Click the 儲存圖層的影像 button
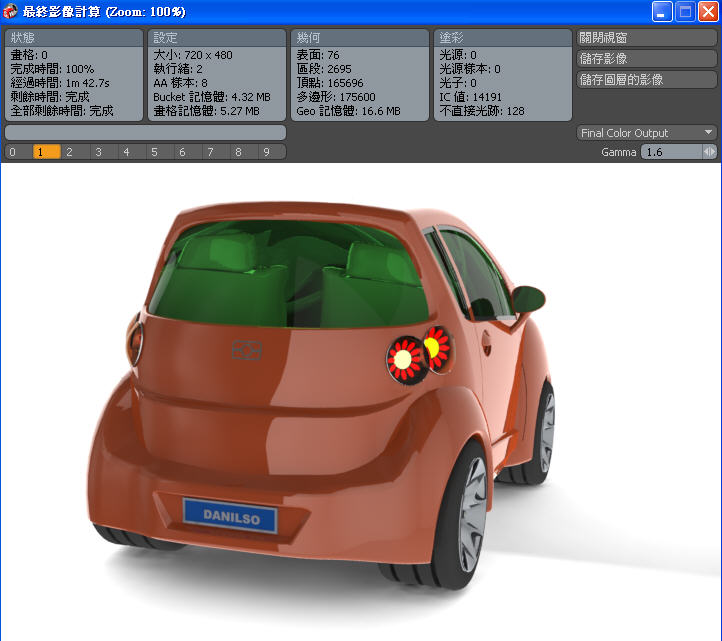This screenshot has height=641, width=722. click(x=646, y=80)
